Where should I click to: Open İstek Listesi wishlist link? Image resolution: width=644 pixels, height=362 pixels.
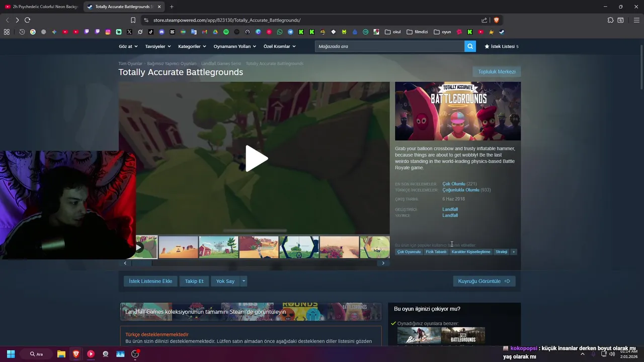(501, 46)
